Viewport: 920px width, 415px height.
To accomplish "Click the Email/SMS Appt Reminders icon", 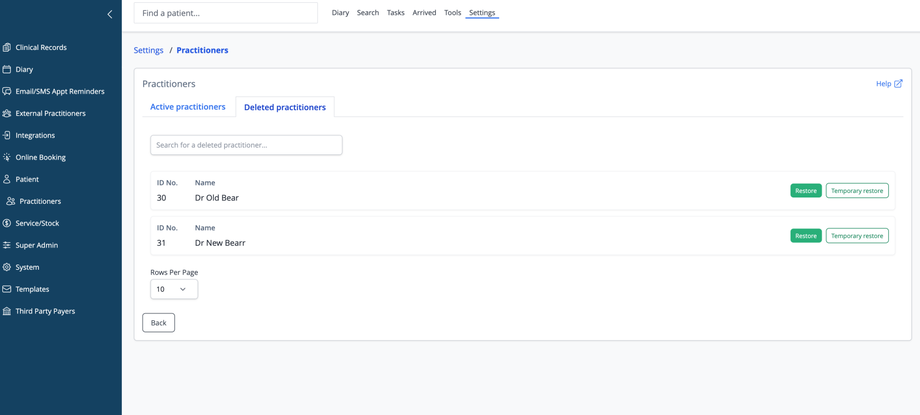I will pos(7,91).
